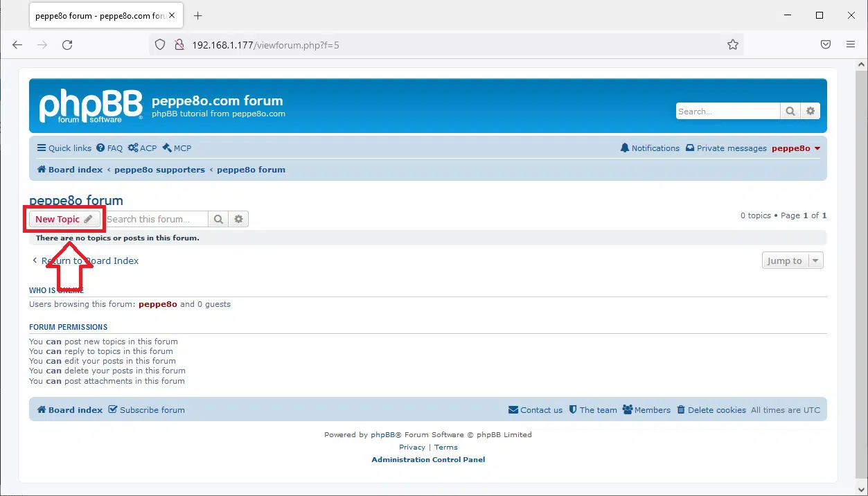This screenshot has width=868, height=496.
Task: Click the Notifications bell link
Action: [650, 148]
